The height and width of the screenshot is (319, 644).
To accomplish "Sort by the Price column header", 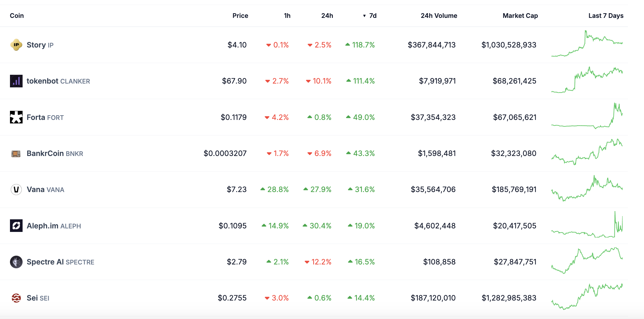I will (240, 16).
